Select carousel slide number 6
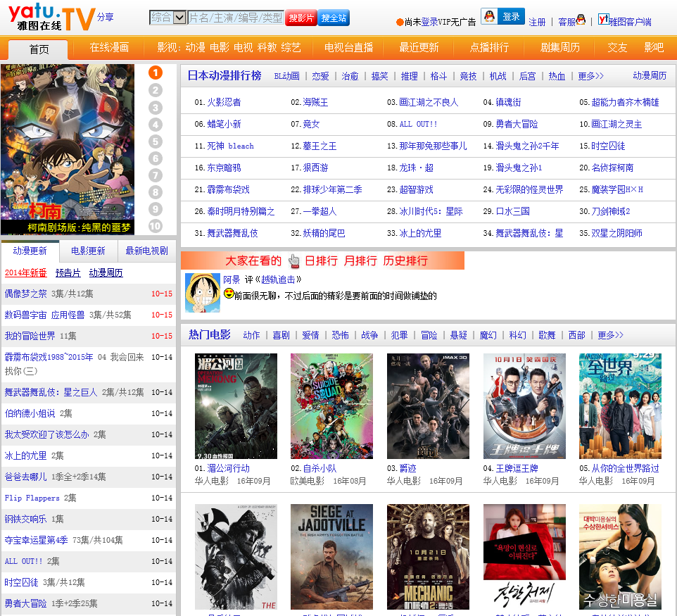The width and height of the screenshot is (677, 616). pos(156,158)
